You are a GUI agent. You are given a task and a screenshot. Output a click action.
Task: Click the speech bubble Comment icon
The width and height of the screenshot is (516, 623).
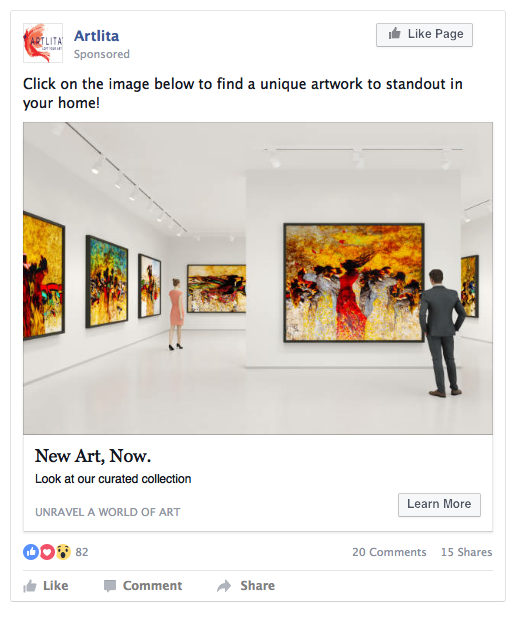tap(110, 586)
